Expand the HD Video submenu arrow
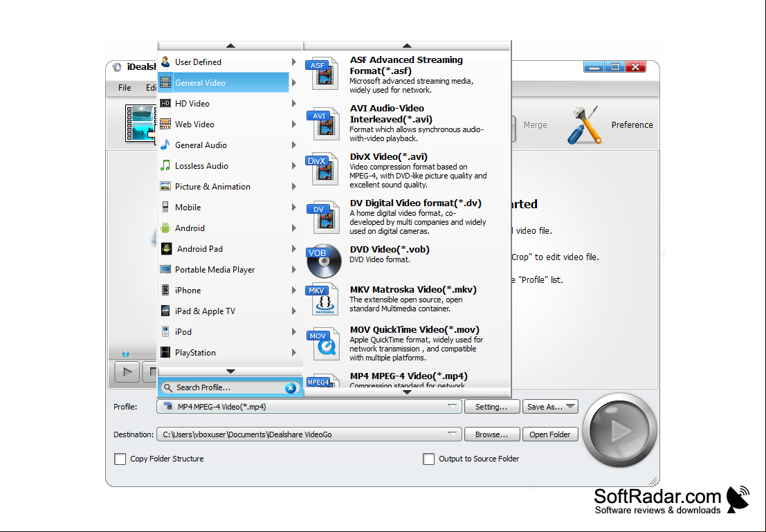Screen dimensions: 766x532 (x=294, y=103)
